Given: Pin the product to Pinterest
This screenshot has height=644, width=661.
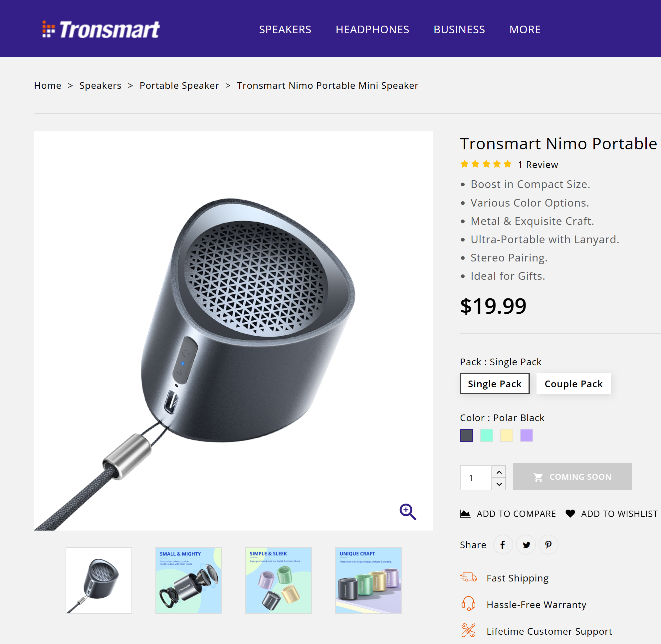Looking at the screenshot, I should [x=548, y=545].
